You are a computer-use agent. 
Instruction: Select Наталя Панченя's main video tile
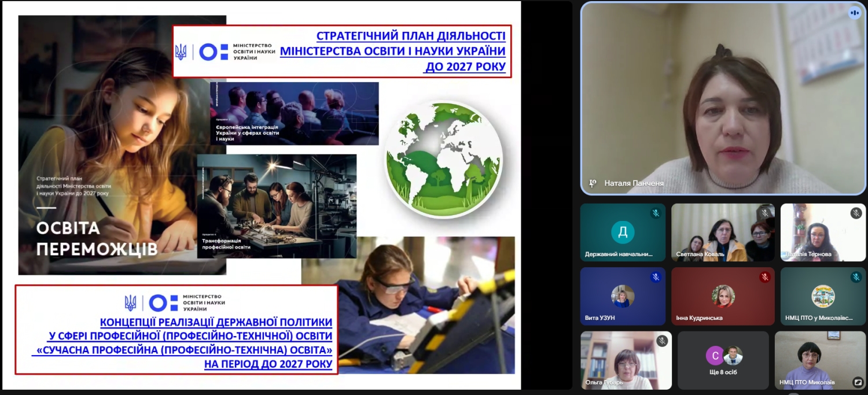tap(722, 98)
